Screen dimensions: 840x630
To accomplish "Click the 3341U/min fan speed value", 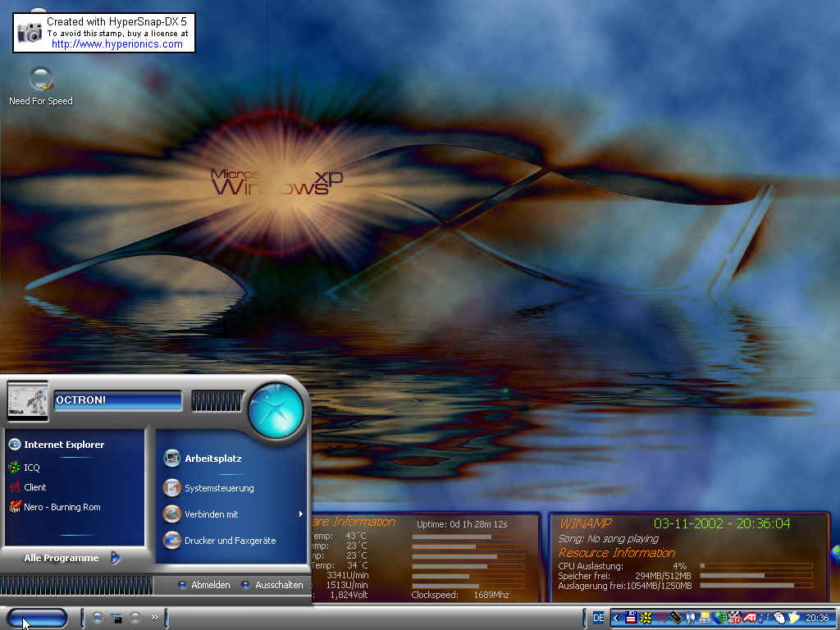I will pyautogui.click(x=347, y=575).
